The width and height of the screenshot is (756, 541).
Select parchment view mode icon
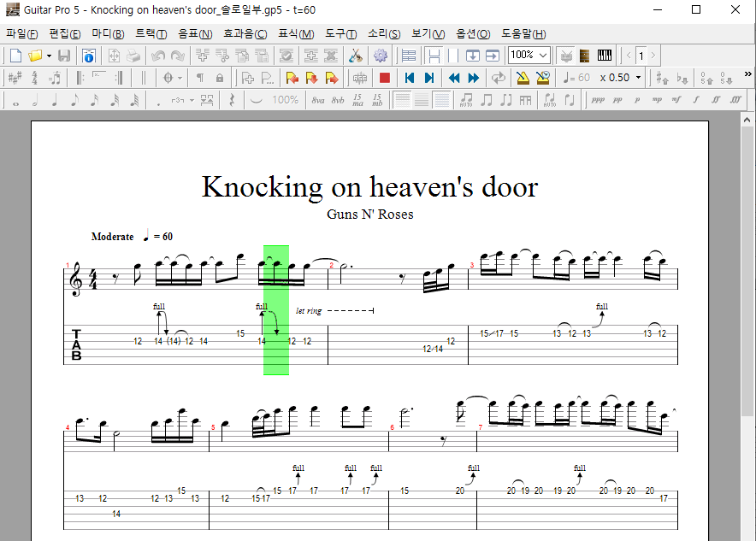[x=452, y=56]
